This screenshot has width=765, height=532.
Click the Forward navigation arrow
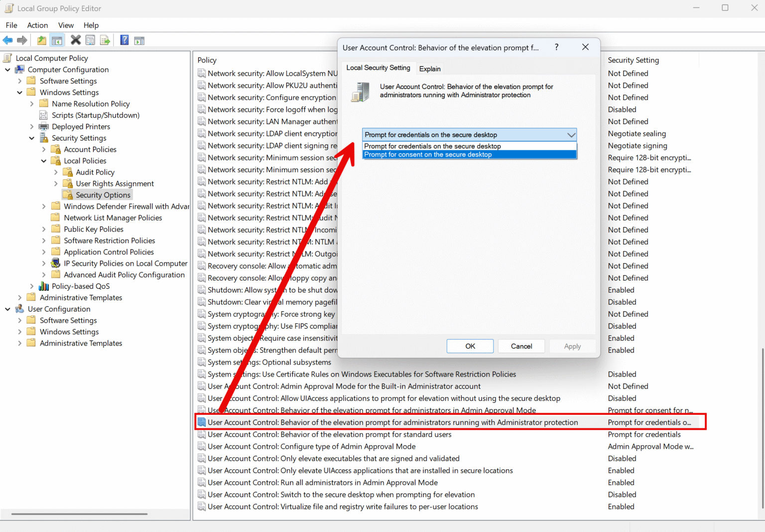point(22,40)
